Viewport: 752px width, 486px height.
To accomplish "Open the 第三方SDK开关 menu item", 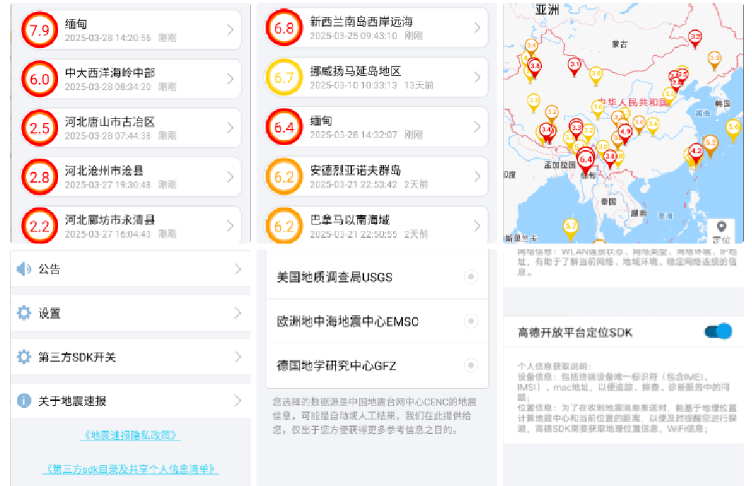I will [130, 357].
